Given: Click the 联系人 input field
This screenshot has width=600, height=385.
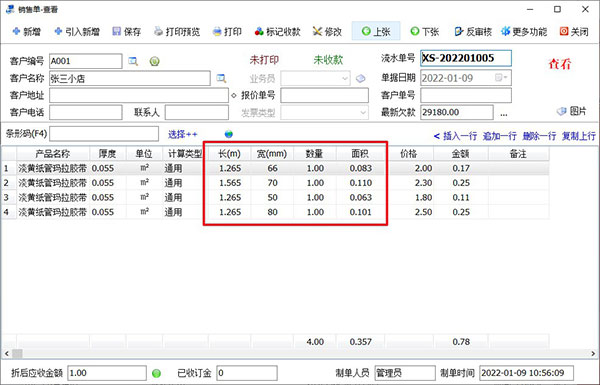Looking at the screenshot, I should 197,113.
